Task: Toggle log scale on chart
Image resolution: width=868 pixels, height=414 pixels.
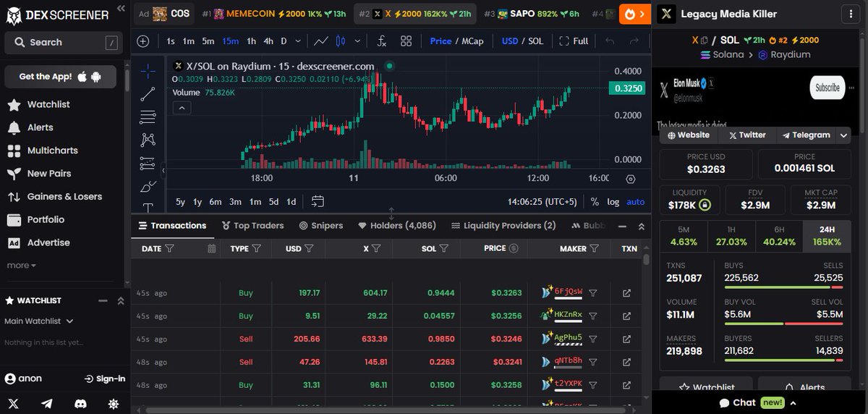Action: tap(613, 201)
